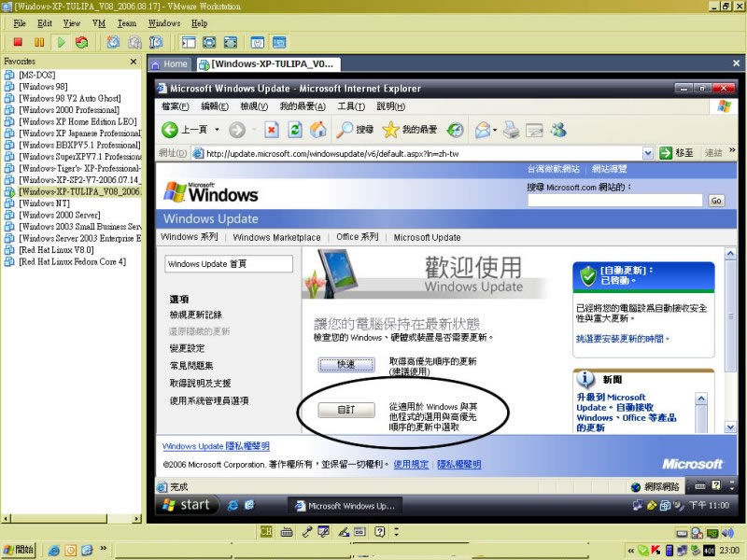Open the IE 檔案(F) menu
This screenshot has width=747, height=560.
pos(176,106)
